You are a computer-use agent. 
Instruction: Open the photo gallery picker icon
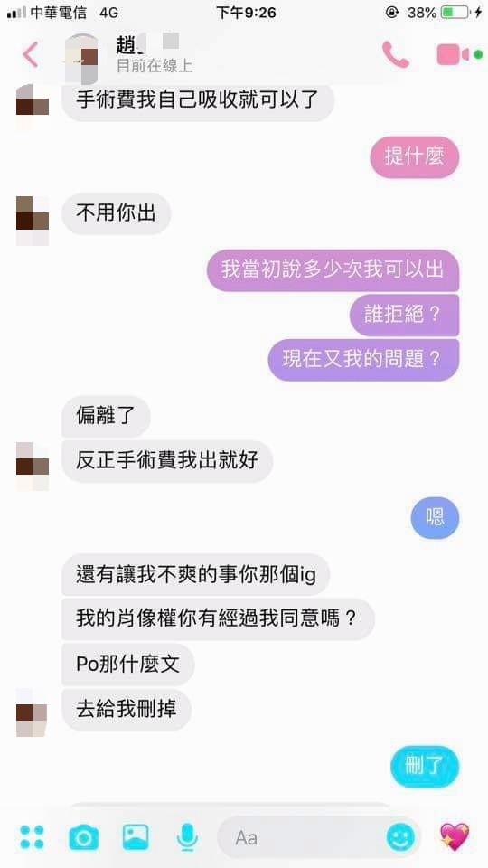(136, 837)
